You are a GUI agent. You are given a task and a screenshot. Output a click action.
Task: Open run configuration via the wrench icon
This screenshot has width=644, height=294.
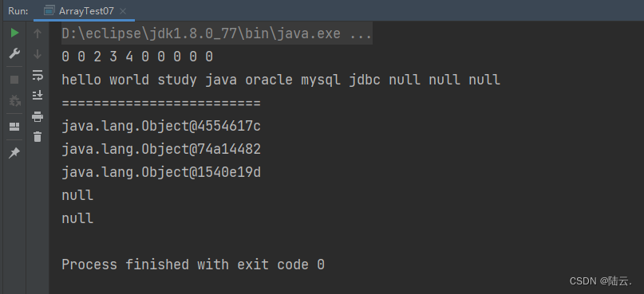pos(14,53)
